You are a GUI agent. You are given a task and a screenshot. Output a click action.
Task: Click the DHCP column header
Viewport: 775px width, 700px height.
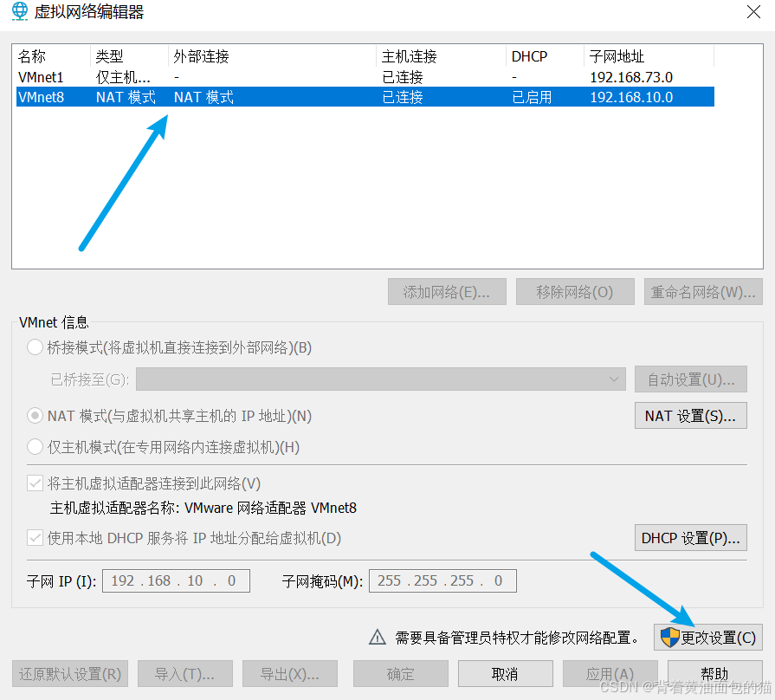coord(546,56)
